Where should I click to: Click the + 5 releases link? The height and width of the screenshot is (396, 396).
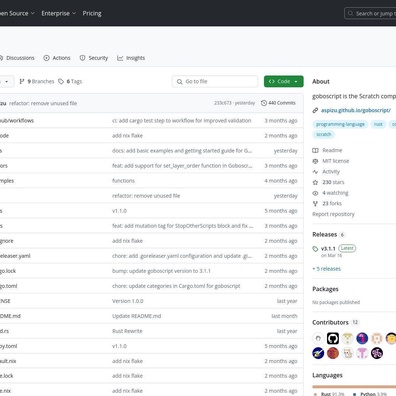tap(327, 269)
